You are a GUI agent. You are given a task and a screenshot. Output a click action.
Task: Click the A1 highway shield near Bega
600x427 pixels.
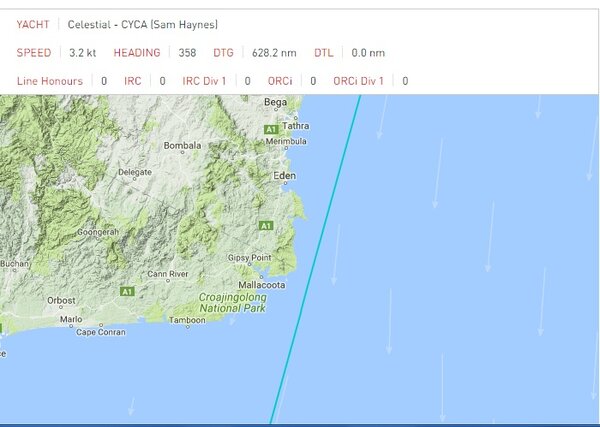coord(270,130)
